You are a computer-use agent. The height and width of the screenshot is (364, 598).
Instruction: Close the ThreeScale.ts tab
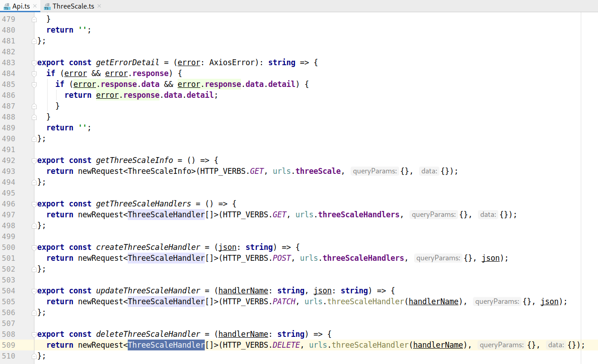(99, 6)
